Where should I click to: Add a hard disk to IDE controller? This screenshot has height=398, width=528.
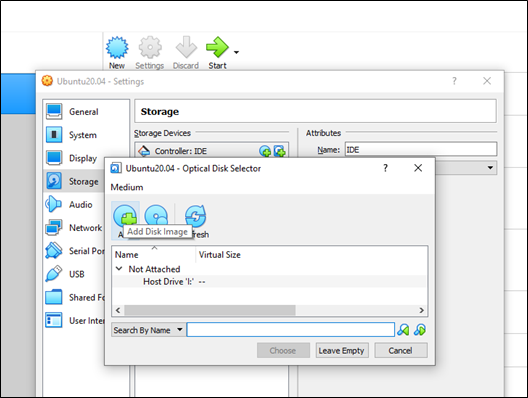coord(279,151)
